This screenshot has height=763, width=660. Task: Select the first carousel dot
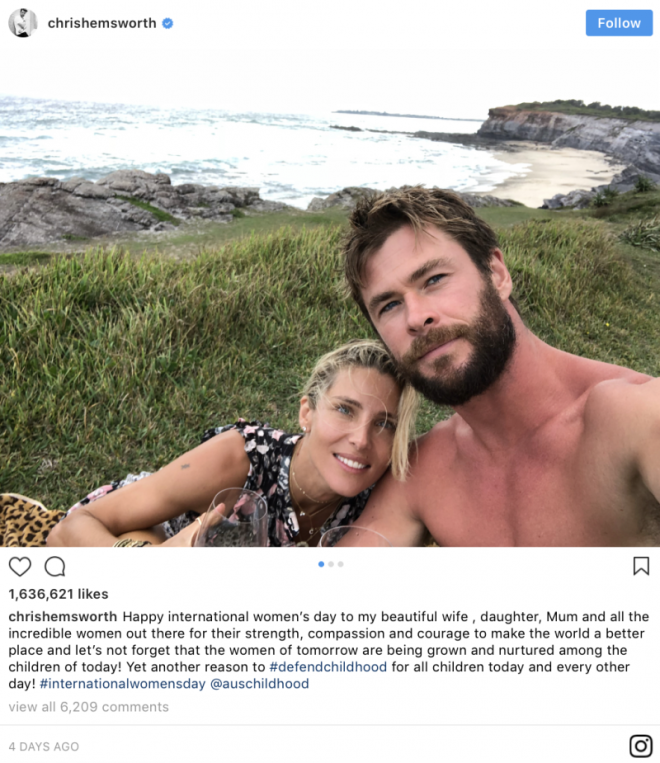click(321, 564)
